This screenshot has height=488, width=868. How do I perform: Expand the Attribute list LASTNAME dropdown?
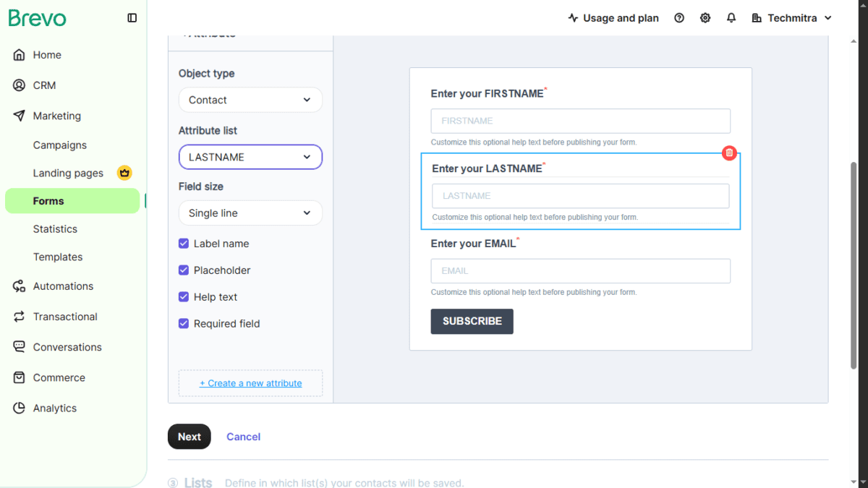tap(250, 157)
